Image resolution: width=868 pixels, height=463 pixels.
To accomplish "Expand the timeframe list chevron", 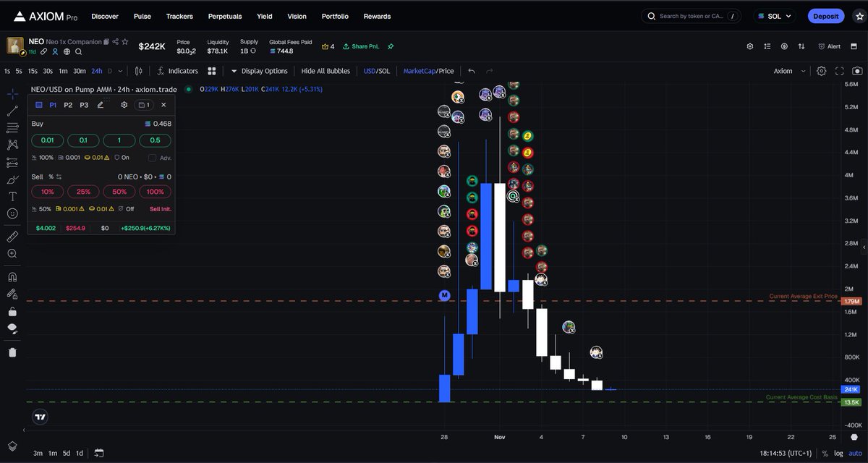I will click(x=119, y=71).
